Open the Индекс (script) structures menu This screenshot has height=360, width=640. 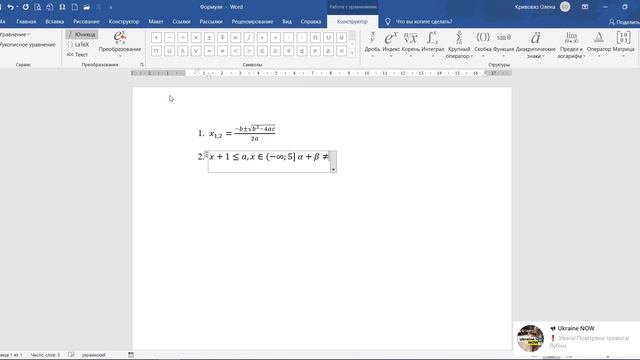(x=391, y=44)
